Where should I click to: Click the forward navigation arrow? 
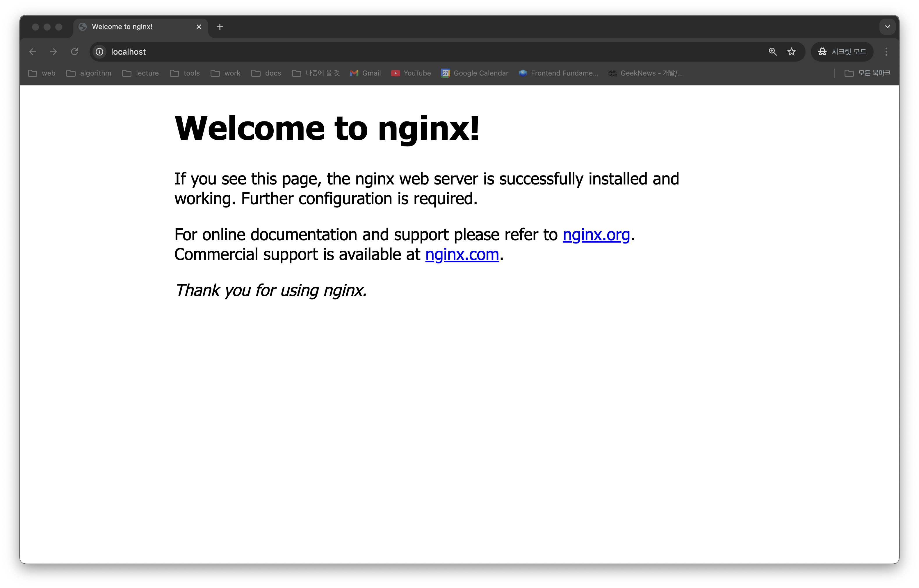tap(54, 51)
